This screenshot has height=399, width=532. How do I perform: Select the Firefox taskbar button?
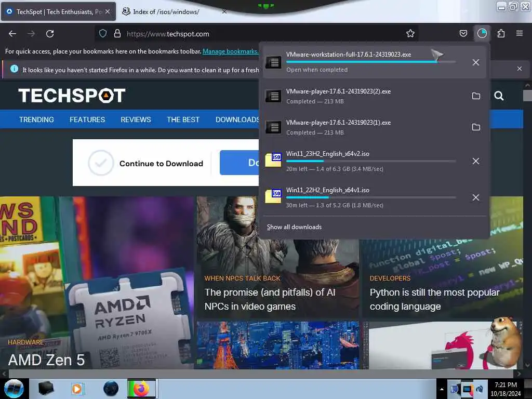click(x=141, y=389)
